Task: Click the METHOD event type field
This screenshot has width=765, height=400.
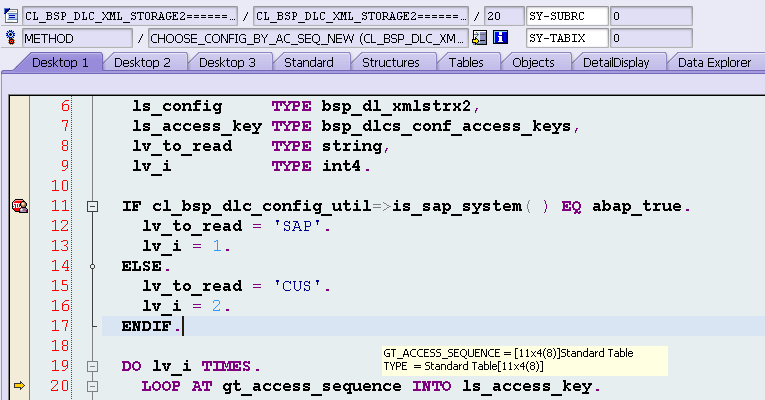Action: pos(77,38)
